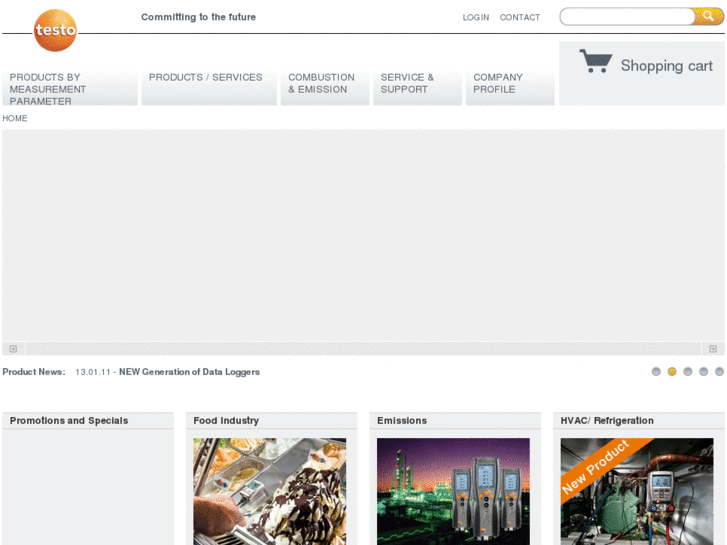Open Products / Services menu

(x=209, y=88)
